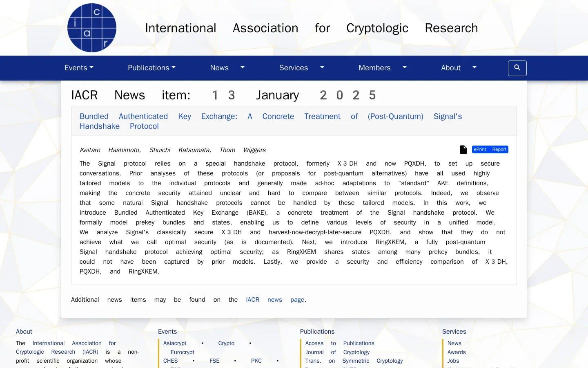Click the Members dropdown caret
The image size is (588, 368).
(405, 67)
